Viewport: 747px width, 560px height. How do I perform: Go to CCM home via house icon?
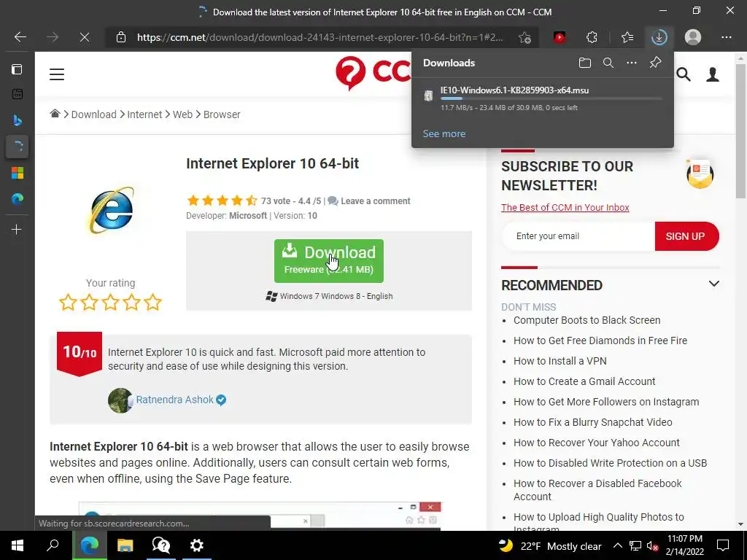[x=55, y=114]
